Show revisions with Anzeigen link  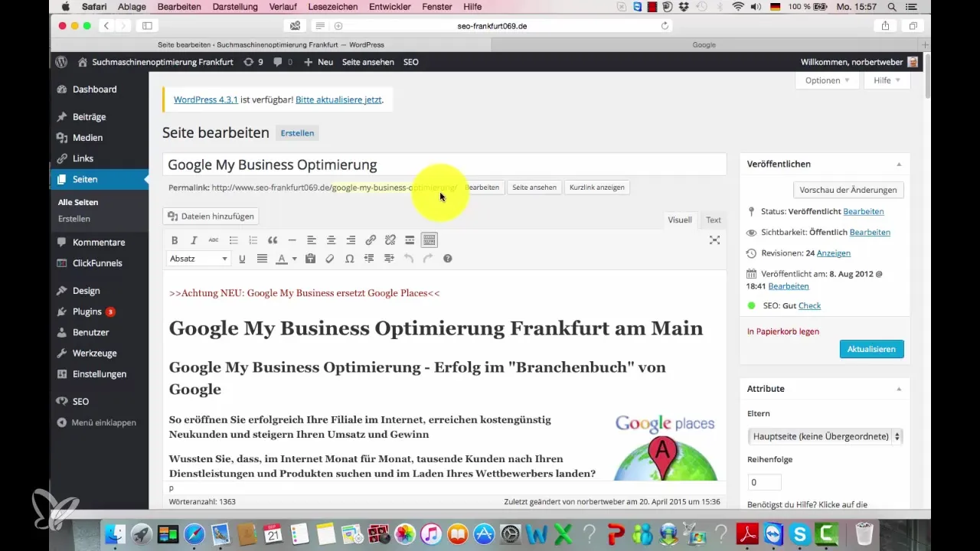coord(834,253)
